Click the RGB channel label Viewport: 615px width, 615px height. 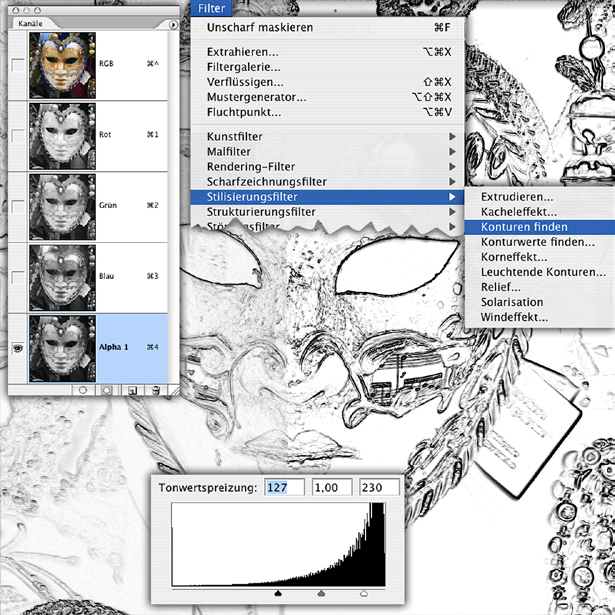[x=106, y=64]
